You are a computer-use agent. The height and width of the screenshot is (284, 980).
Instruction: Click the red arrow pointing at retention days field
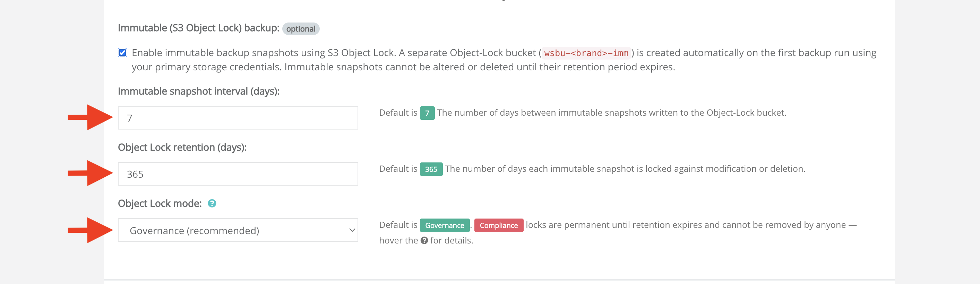[x=91, y=174]
